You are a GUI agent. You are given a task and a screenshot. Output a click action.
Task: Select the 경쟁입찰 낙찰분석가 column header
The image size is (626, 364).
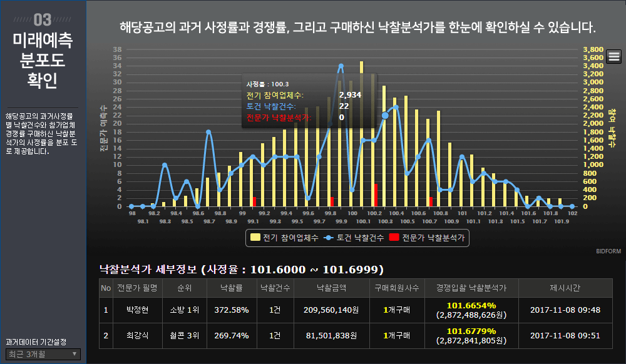pos(471,288)
